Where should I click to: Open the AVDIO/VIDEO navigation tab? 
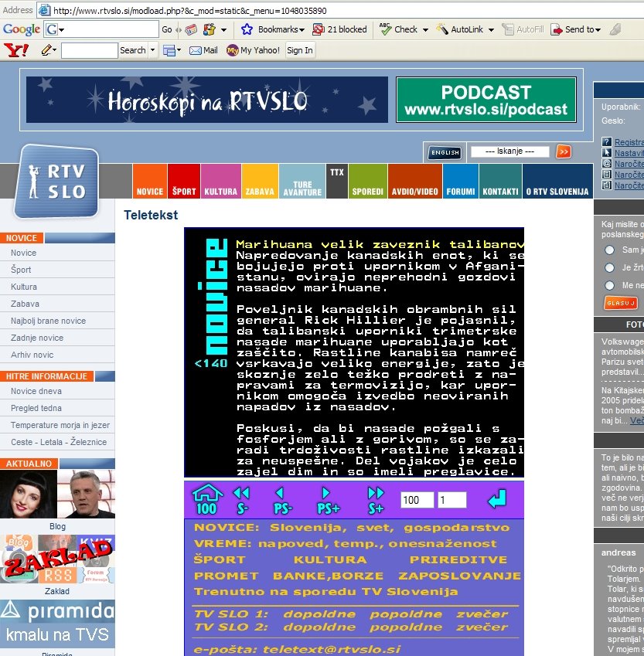click(x=414, y=181)
